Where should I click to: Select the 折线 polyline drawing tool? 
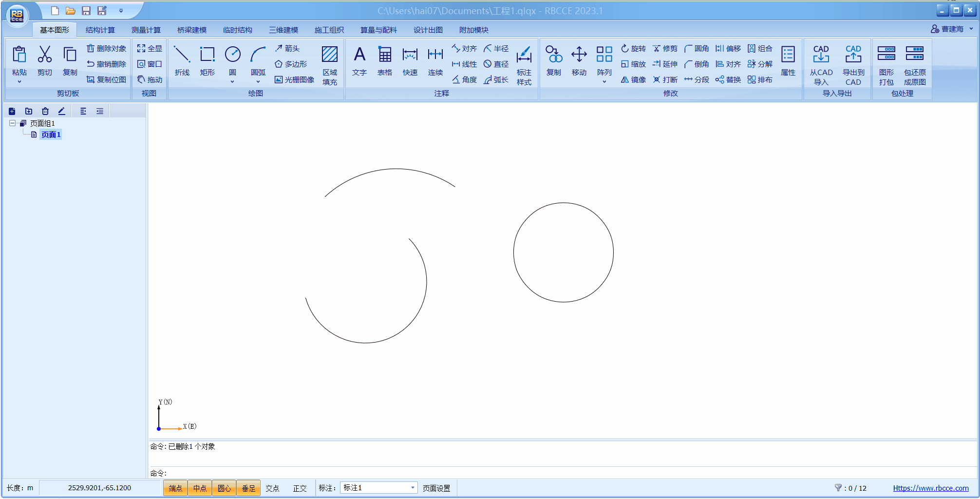pos(182,61)
